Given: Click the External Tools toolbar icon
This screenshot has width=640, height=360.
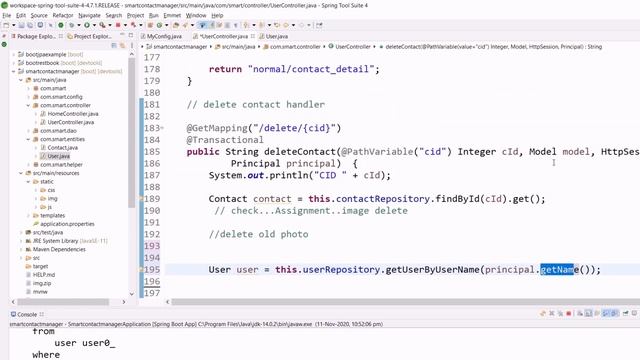Looking at the screenshot, I should tap(102, 25).
